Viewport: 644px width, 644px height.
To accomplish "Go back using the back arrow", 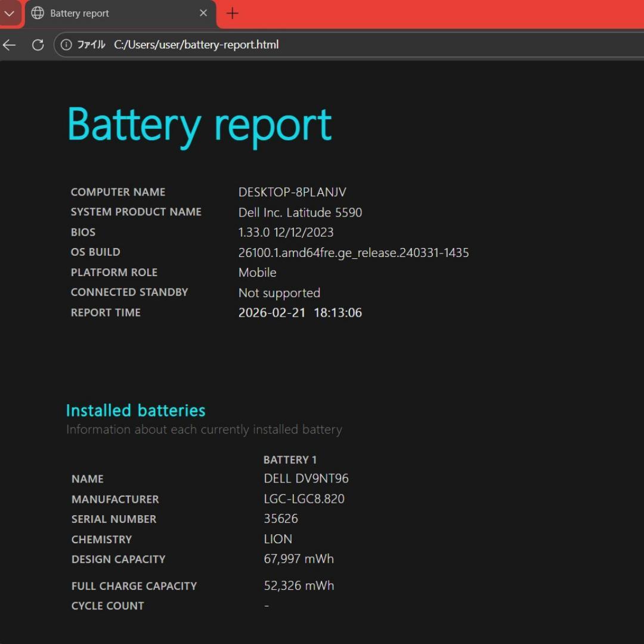I will (x=10, y=45).
